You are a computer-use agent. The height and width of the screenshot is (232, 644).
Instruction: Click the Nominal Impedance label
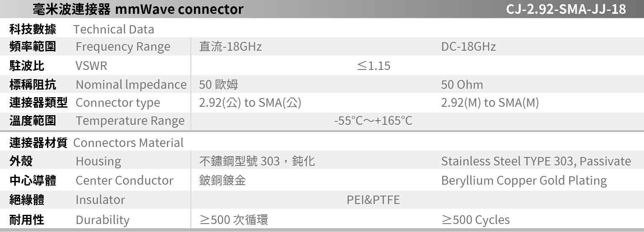[131, 85]
